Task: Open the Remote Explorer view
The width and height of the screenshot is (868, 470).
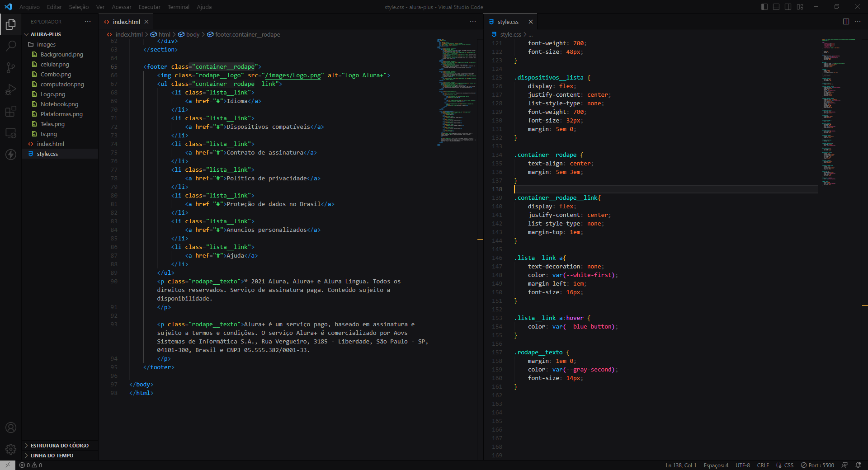Action: coord(11,133)
